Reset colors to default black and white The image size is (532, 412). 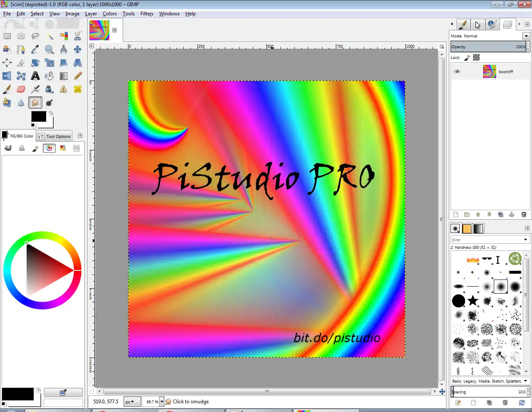(33, 125)
